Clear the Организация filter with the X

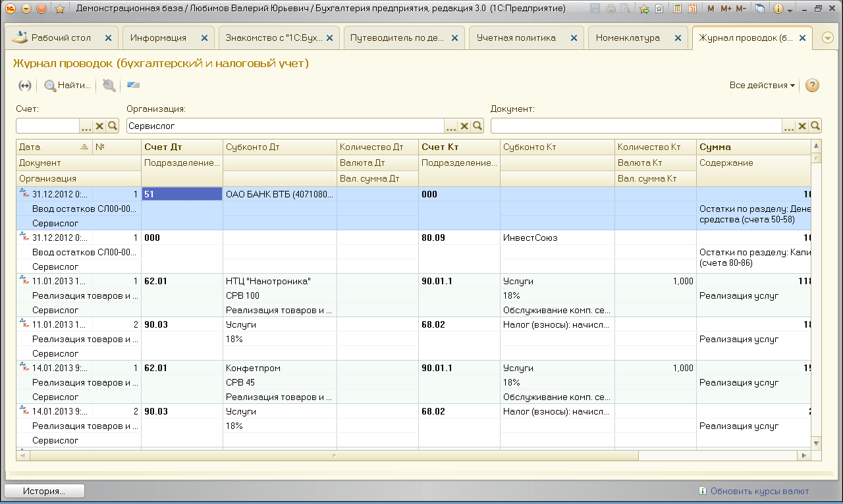464,126
